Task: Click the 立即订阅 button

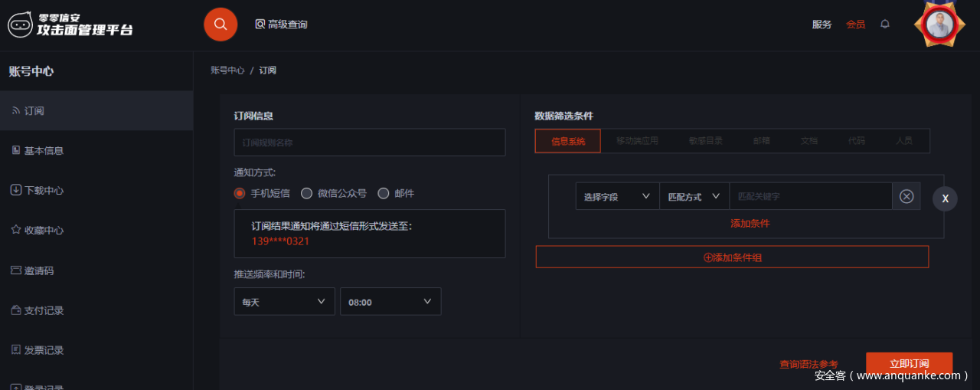Action: click(x=909, y=363)
